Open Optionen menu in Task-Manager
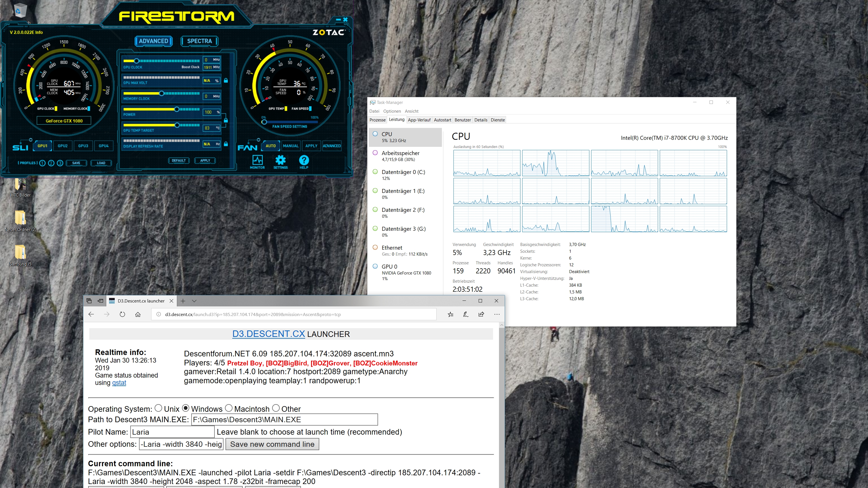868x488 pixels. 392,111
